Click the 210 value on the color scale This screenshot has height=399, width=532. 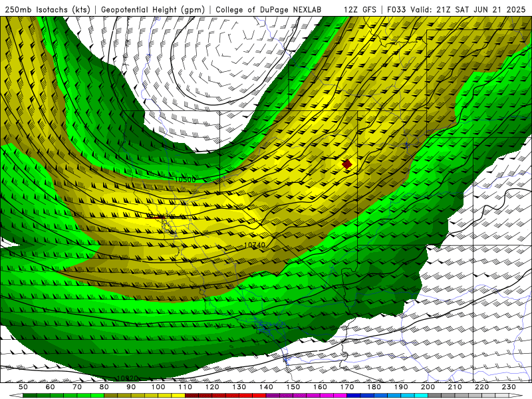coord(455,387)
